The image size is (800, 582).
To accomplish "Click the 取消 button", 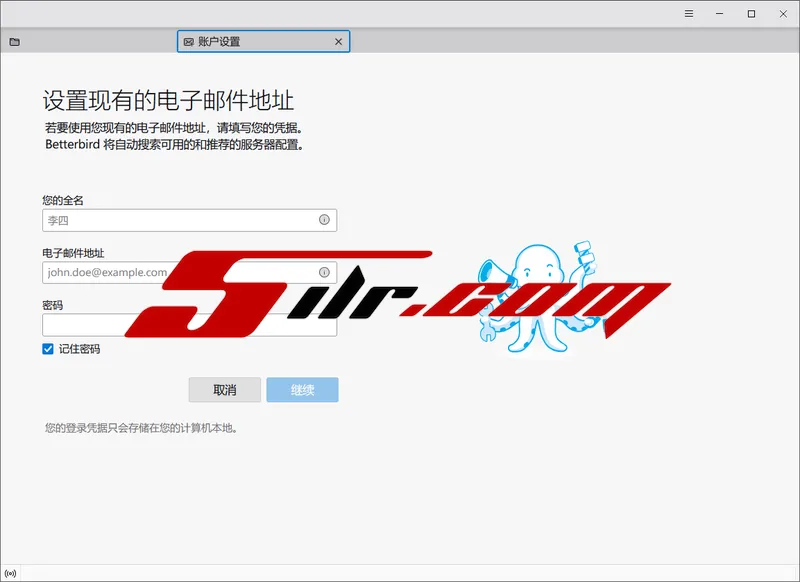I will tap(224, 390).
